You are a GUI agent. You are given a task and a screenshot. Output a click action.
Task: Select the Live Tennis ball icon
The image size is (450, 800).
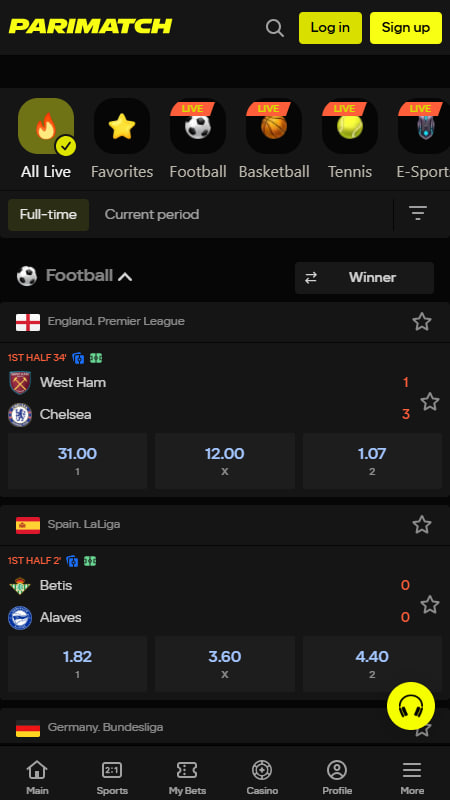(x=350, y=126)
